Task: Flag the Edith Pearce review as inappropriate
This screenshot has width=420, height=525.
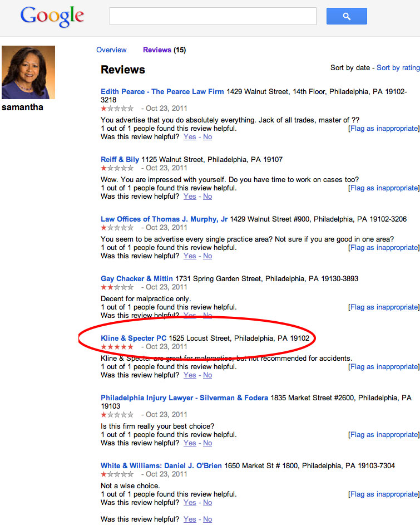Action: coord(384,129)
